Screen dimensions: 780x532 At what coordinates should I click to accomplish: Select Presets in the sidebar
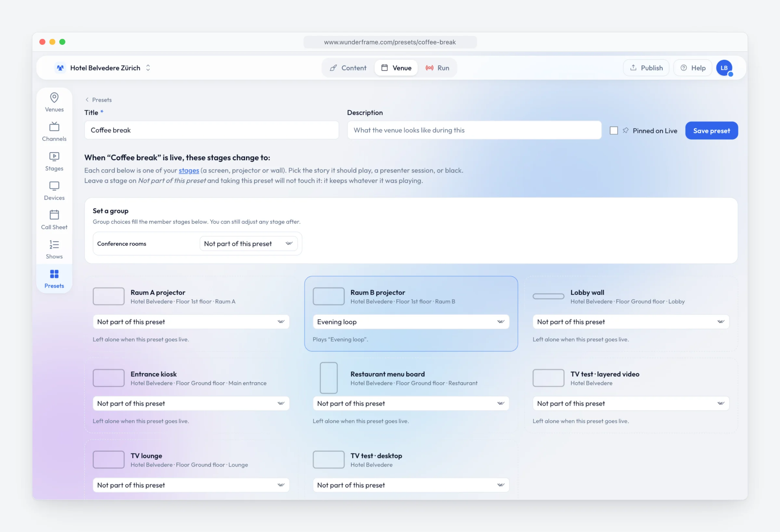pos(54,279)
